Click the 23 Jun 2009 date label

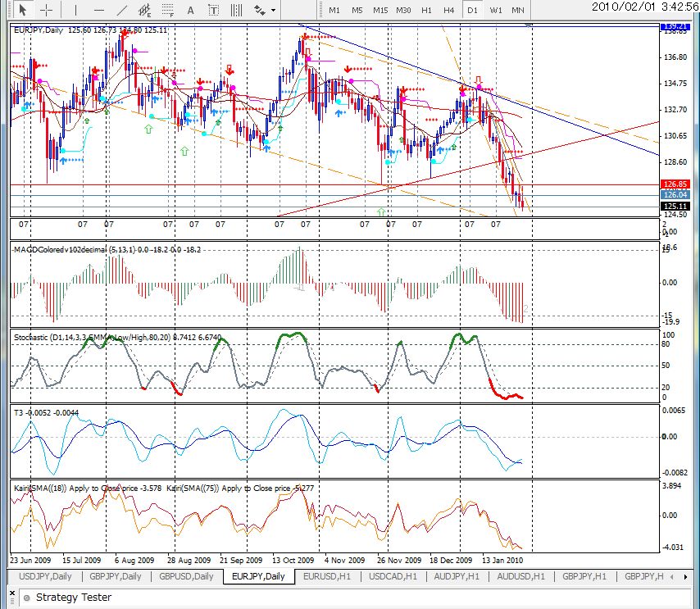(30, 560)
